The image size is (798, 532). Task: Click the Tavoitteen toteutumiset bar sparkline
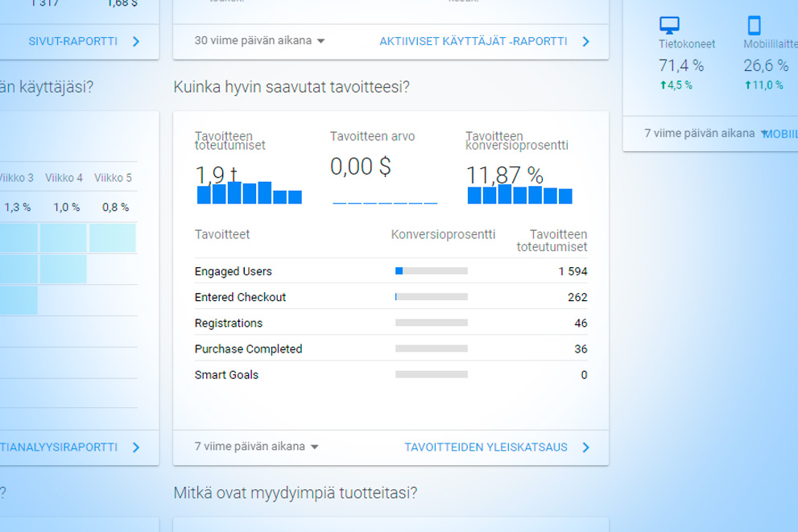(250, 192)
